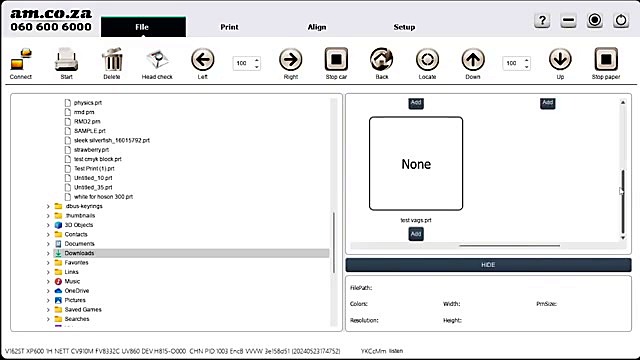Click the file tree vertical scrollbar
Screen dimensions: 640x360
coord(333,242)
